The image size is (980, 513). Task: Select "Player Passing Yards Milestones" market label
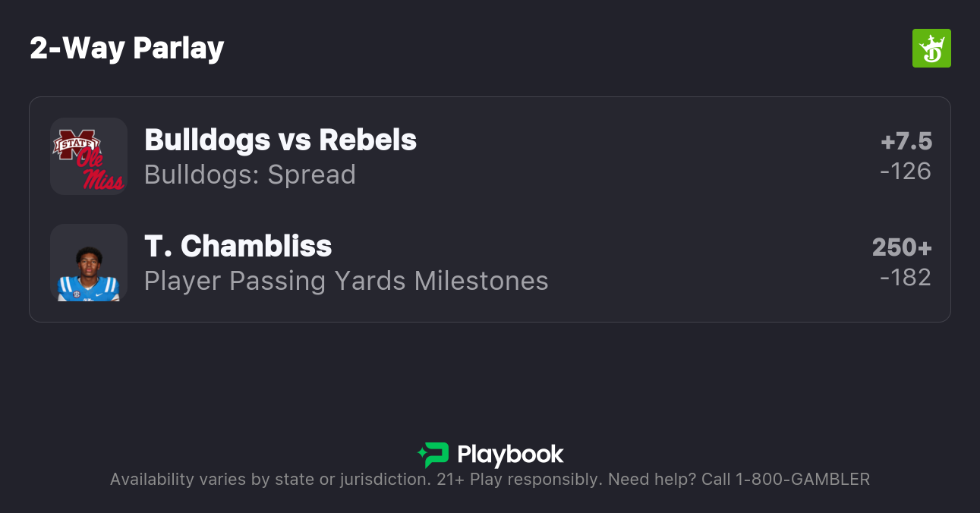point(346,281)
